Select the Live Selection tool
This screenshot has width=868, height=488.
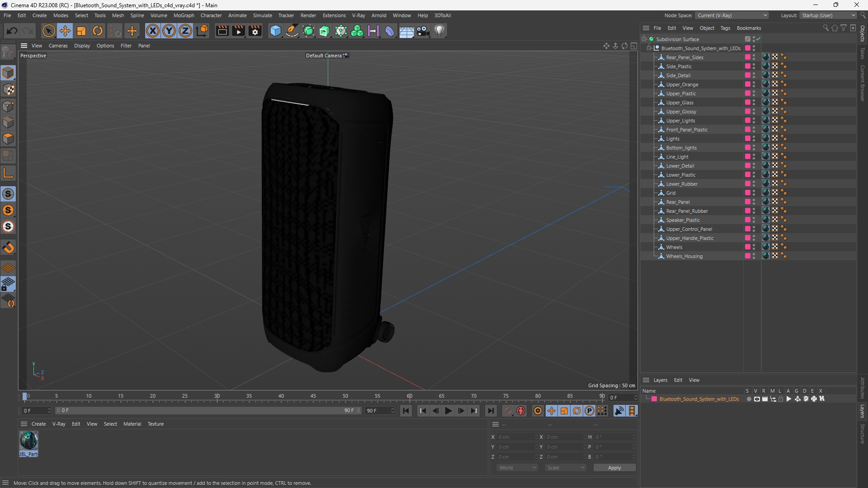(x=48, y=31)
